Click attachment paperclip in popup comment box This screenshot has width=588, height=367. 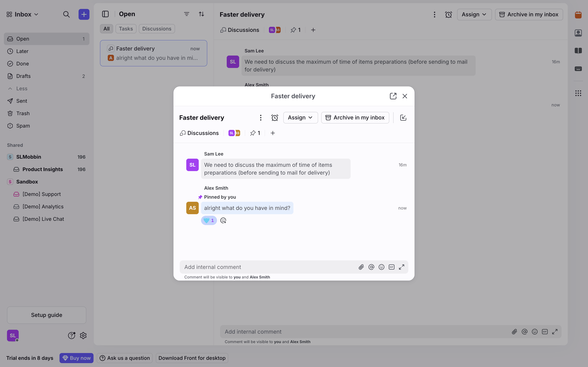pos(361,267)
